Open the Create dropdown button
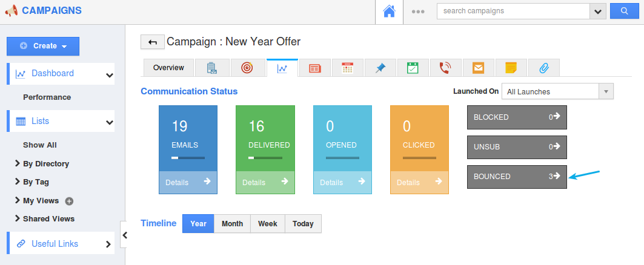This screenshot has height=265, width=644. tap(43, 46)
